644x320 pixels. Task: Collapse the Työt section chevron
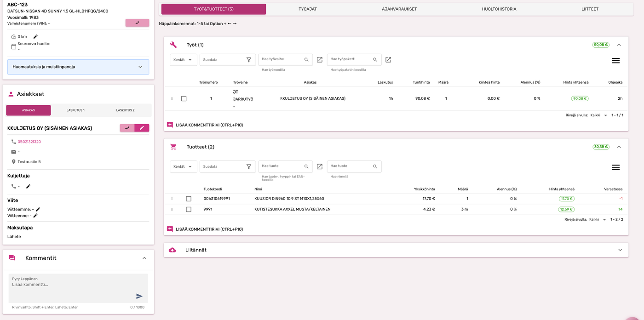click(619, 45)
